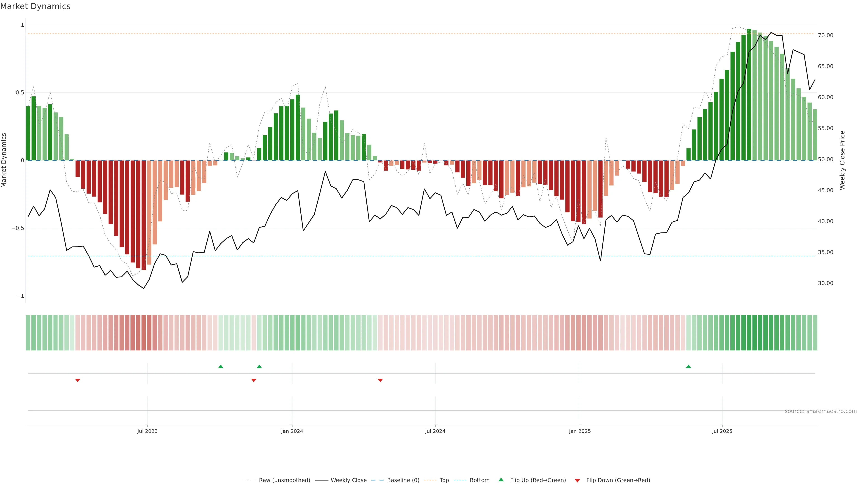Toggle the Top legend entry

(444, 480)
